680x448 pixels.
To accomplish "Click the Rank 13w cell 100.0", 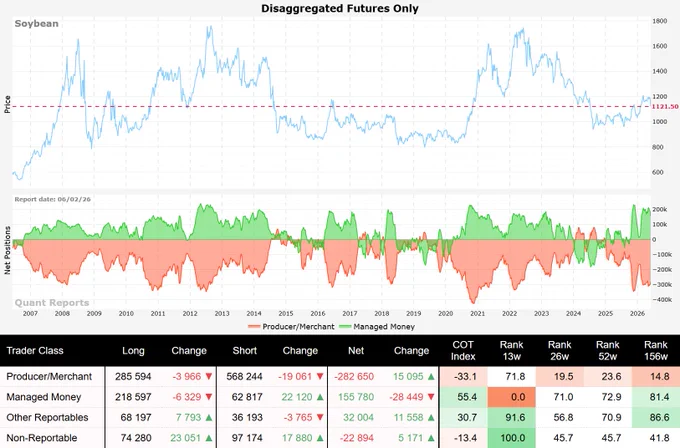I will coord(513,438).
